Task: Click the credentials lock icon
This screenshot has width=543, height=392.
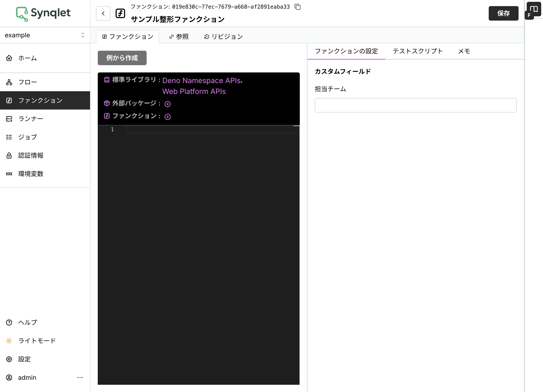Action: coord(9,155)
